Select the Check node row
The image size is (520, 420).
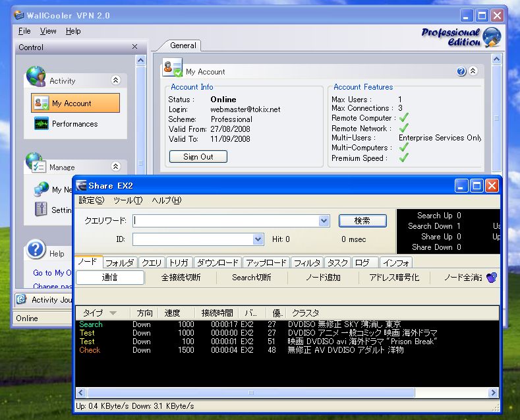(287, 350)
